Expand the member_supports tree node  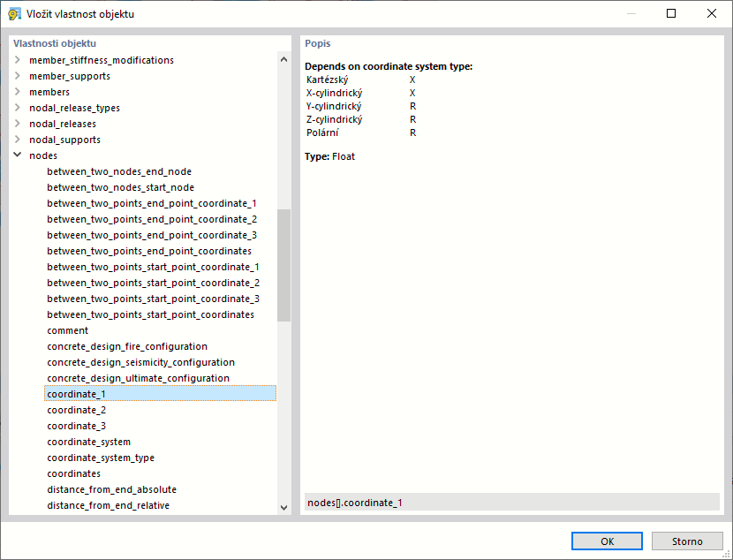[x=17, y=76]
